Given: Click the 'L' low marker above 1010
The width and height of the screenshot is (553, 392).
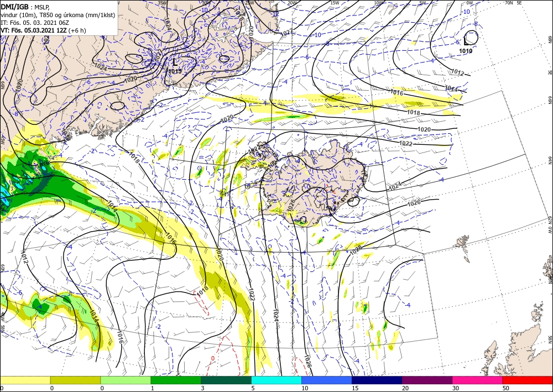Looking at the screenshot, I should (x=466, y=41).
